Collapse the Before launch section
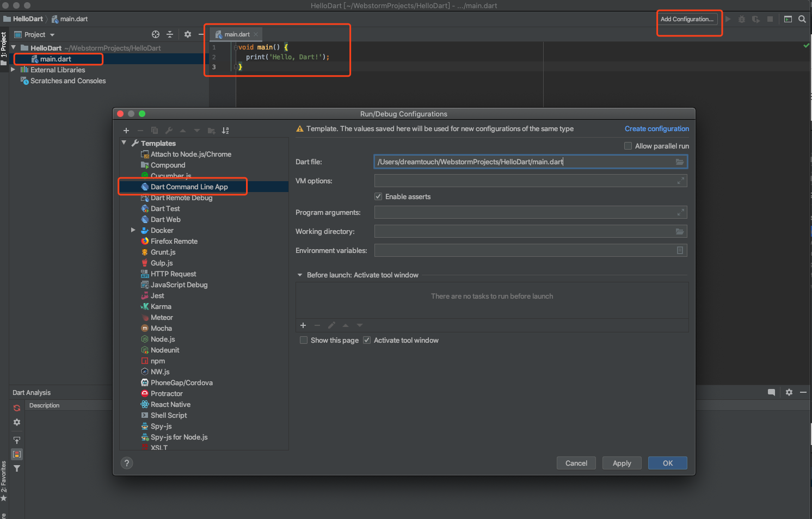The height and width of the screenshot is (519, 812). click(x=299, y=275)
